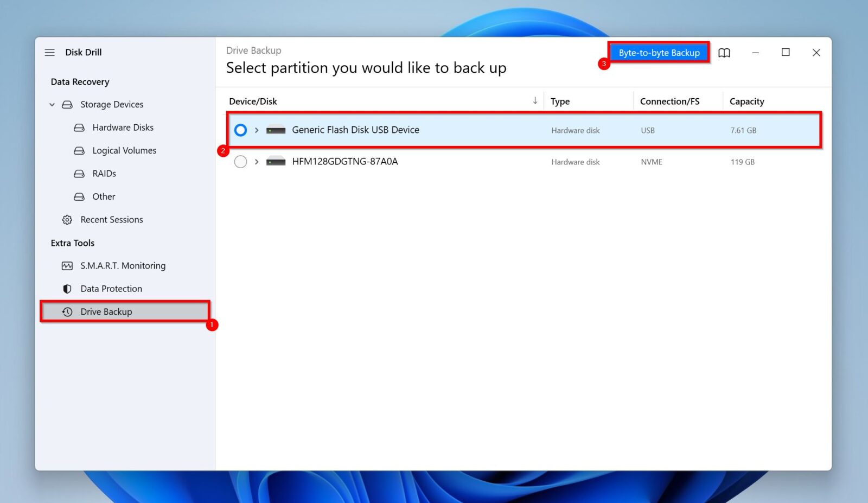Open the RAIDs category

coord(104,173)
